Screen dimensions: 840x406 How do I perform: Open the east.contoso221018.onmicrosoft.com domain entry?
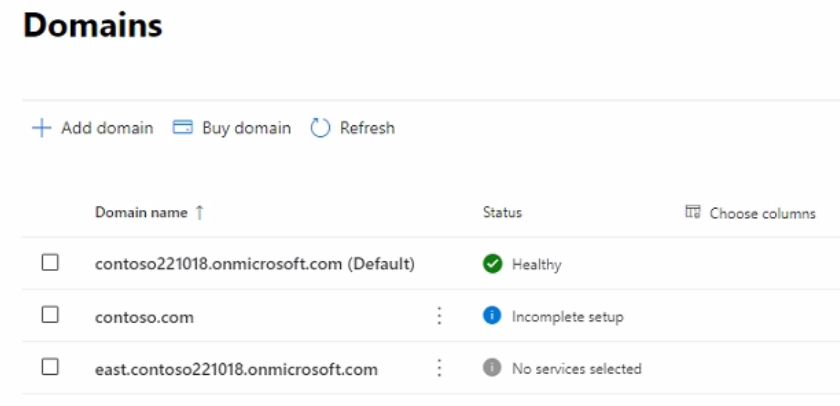[x=236, y=370]
